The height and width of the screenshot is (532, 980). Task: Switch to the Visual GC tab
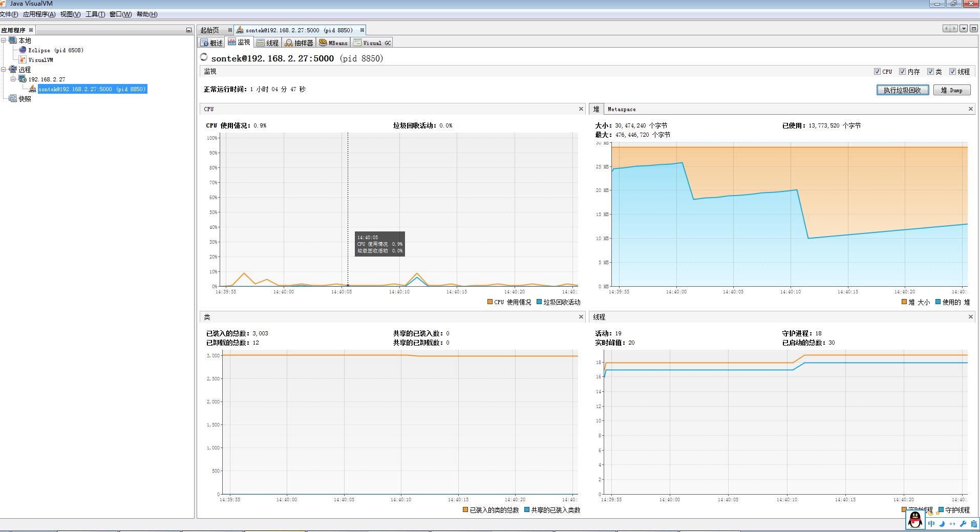click(x=372, y=42)
